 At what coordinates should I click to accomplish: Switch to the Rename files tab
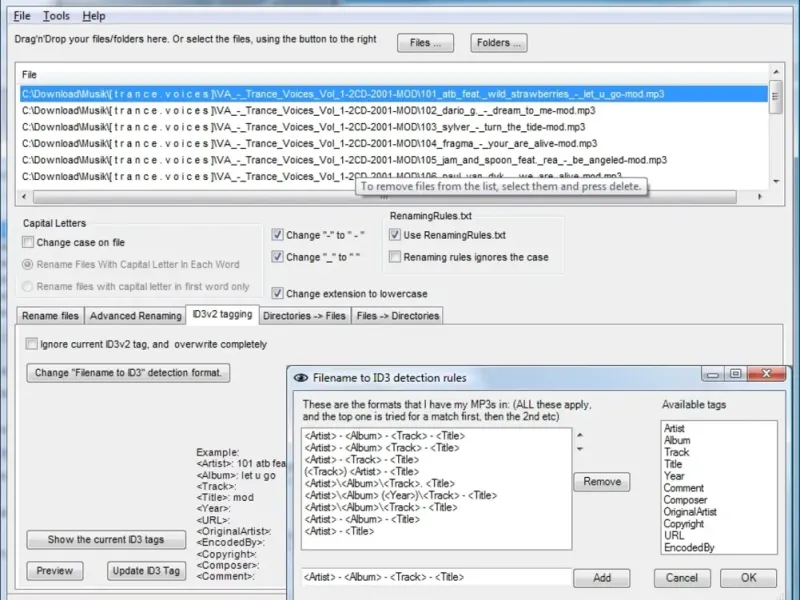click(50, 316)
